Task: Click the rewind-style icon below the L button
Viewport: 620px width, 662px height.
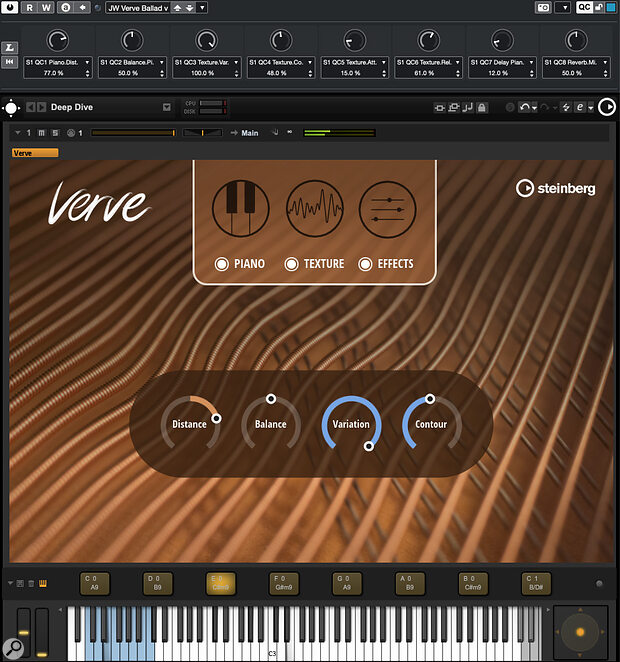Action: click(9, 62)
